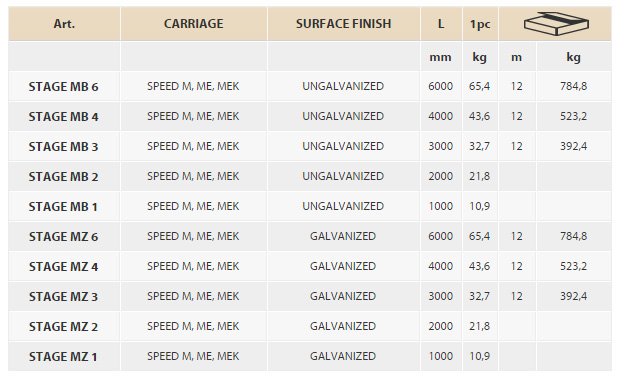Viewport: 626px width, 377px height.
Task: Select STAGE MB 1 article name
Action: point(63,206)
